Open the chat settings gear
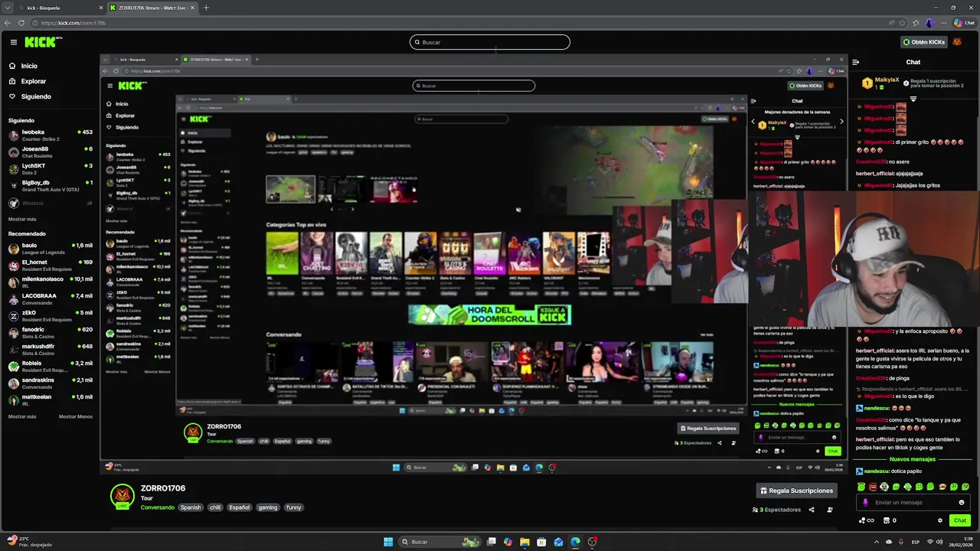Screen dimensions: 980x551 940,520
